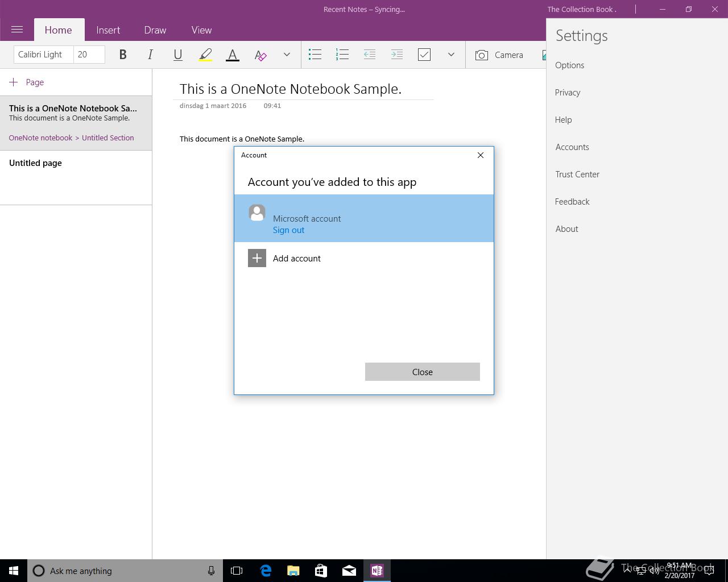
Task: Insert a numbered list
Action: coord(342,55)
